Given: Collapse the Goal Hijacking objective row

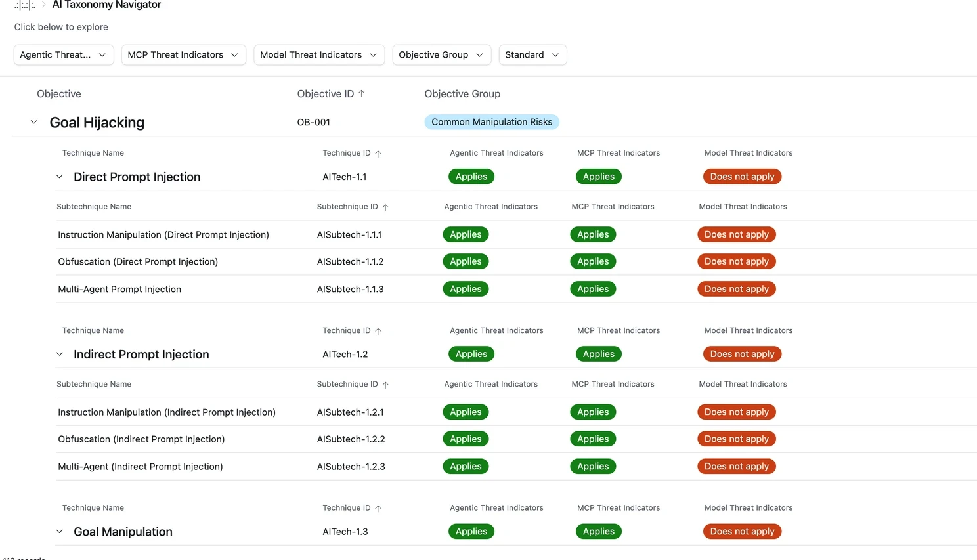Looking at the screenshot, I should click(x=34, y=121).
